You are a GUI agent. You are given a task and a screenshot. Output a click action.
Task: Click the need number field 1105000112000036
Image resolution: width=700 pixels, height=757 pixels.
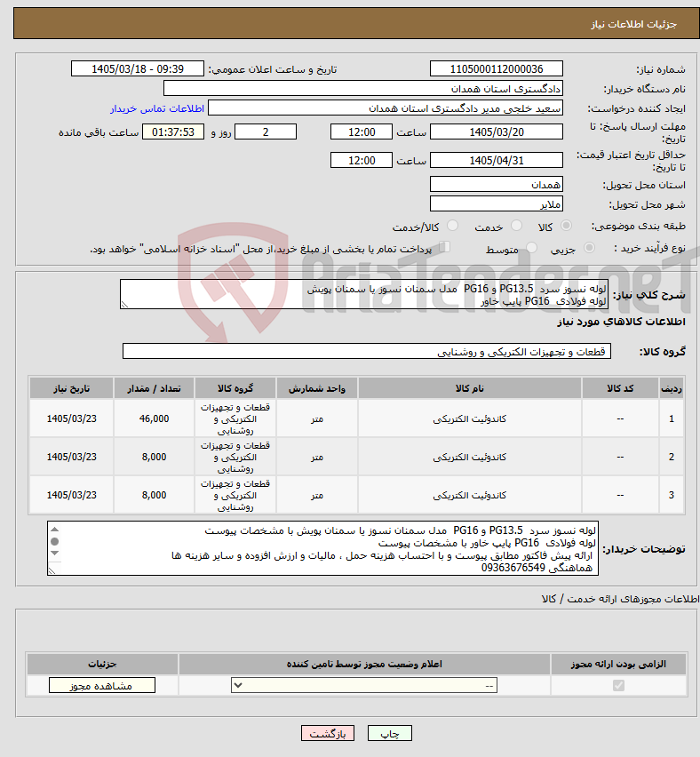click(497, 69)
